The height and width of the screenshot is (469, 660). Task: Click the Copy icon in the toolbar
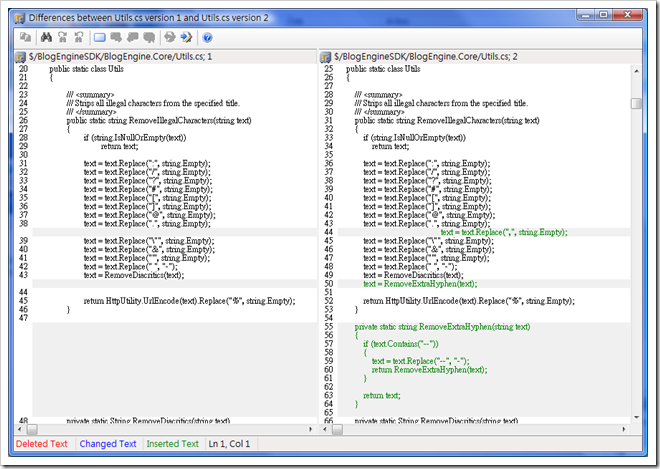[x=25, y=37]
